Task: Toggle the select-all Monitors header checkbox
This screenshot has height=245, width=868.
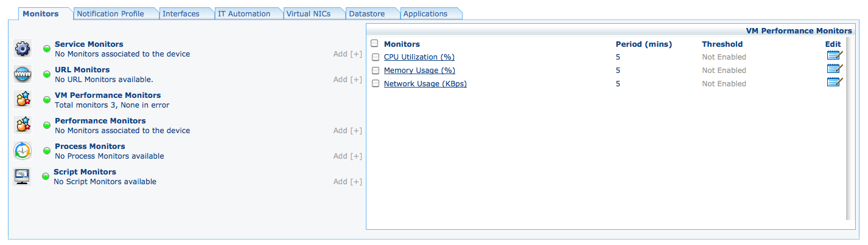Action: [374, 43]
